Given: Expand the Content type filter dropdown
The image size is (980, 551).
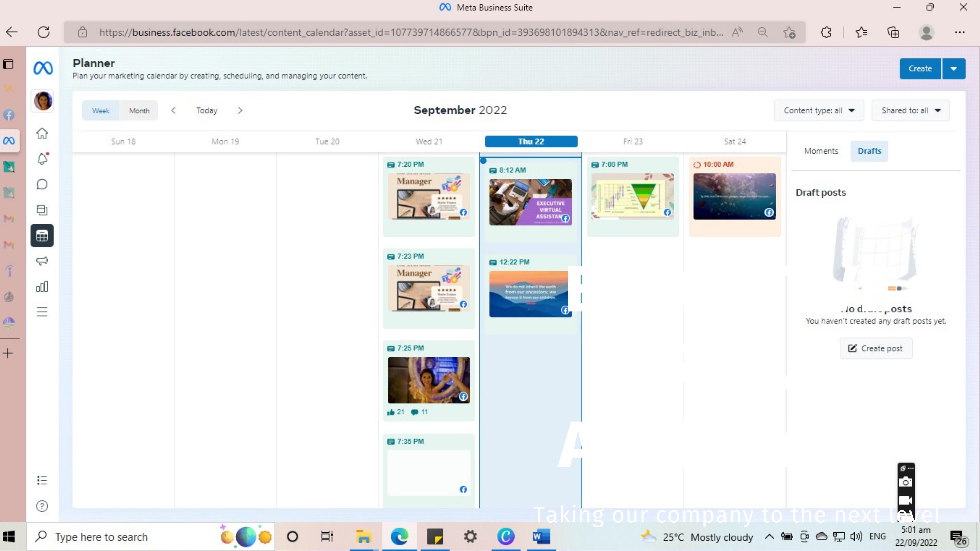Looking at the screenshot, I should point(819,111).
